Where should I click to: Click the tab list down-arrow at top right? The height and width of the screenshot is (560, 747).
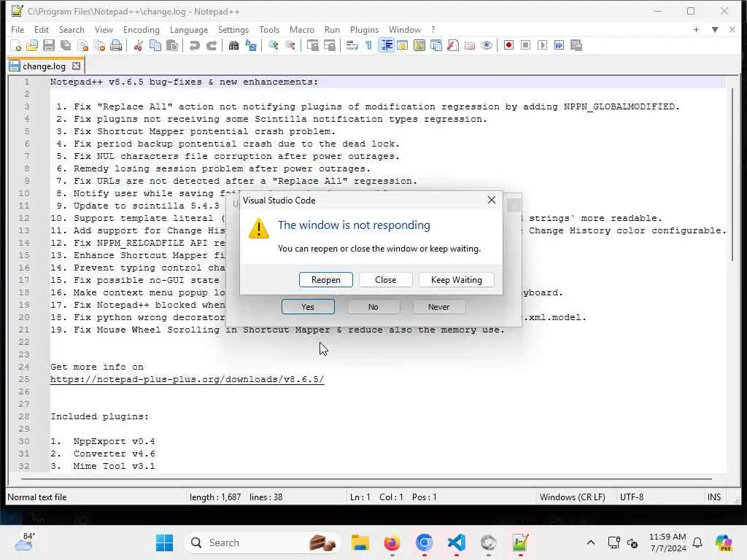(715, 29)
